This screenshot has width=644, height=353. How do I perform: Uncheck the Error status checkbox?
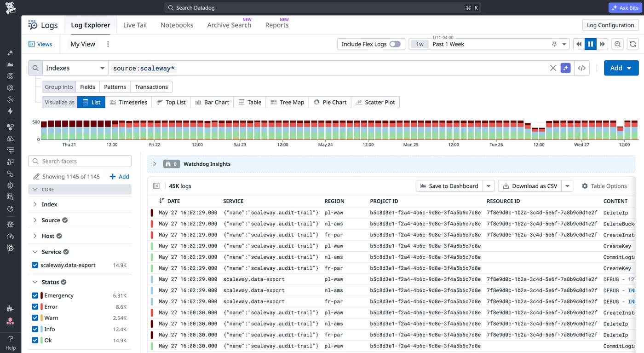(x=35, y=307)
